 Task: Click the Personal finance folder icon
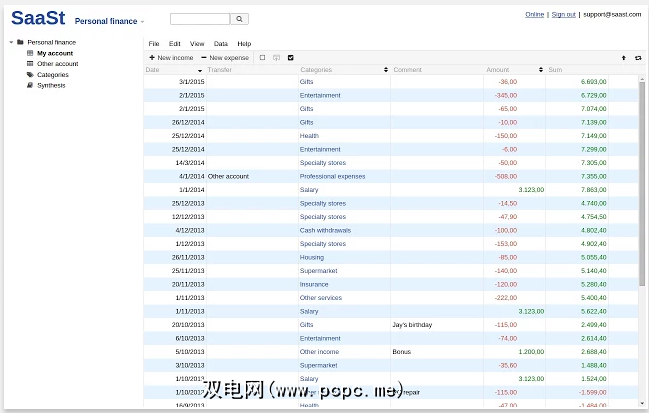click(x=20, y=42)
